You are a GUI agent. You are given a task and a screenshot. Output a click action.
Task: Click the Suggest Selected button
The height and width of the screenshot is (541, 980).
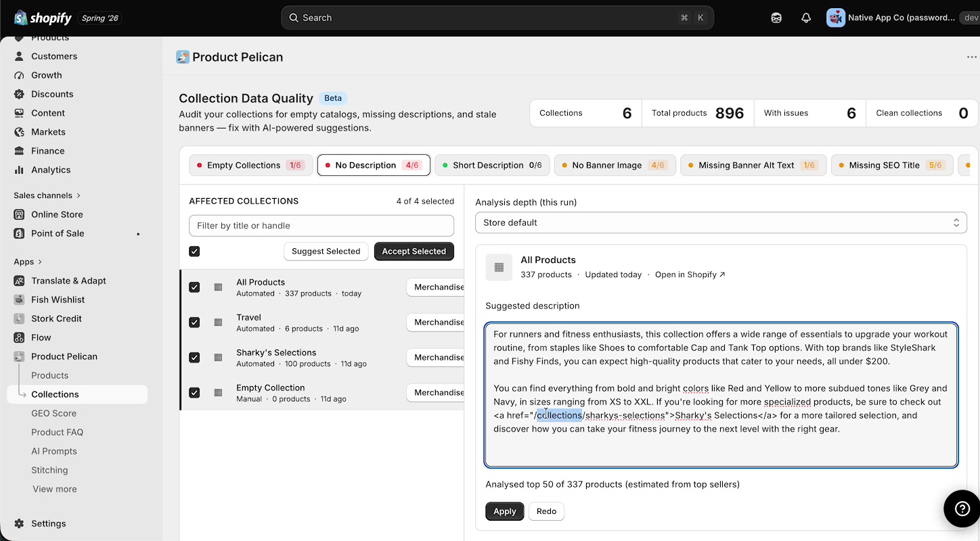point(326,252)
